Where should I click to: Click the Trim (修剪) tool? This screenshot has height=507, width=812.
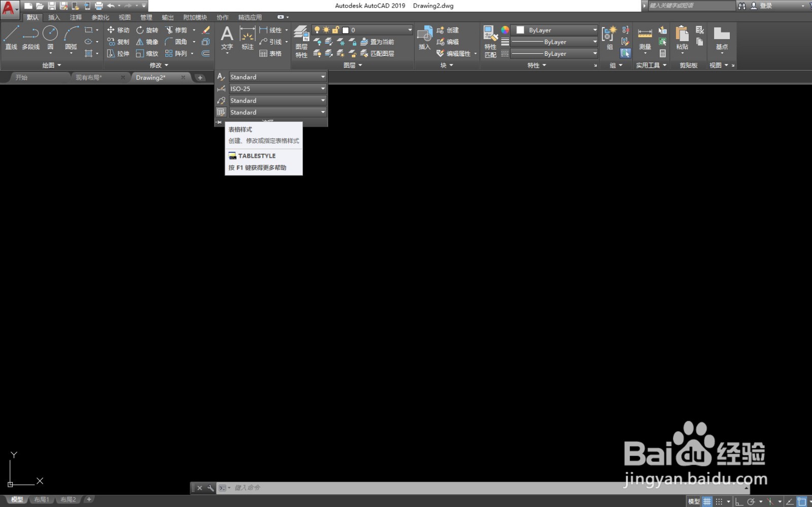[176, 30]
